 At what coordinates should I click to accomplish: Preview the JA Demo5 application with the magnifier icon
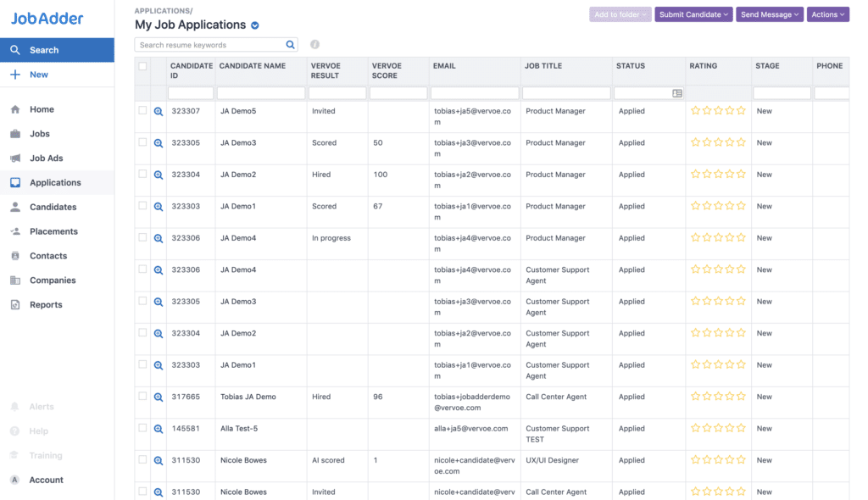[159, 111]
